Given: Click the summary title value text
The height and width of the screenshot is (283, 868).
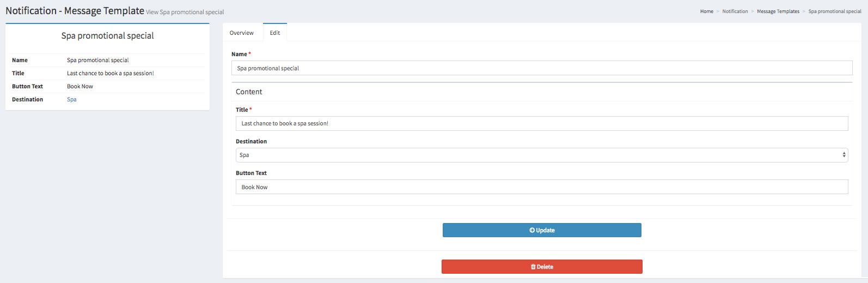Looking at the screenshot, I should [110, 74].
